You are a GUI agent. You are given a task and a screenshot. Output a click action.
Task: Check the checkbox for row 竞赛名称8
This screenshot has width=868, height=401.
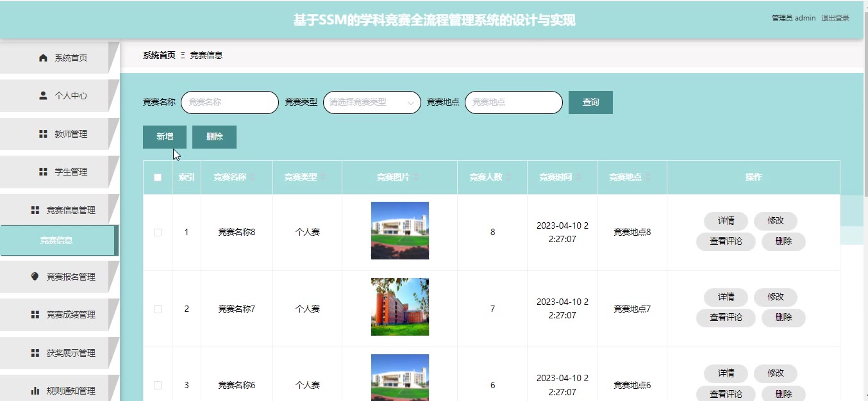158,233
